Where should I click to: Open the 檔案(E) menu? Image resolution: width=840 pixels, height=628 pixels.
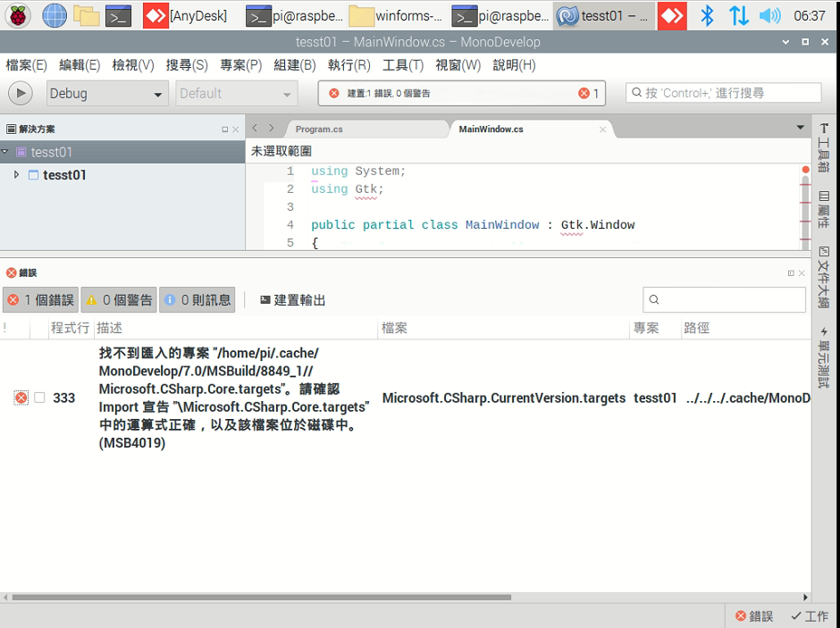tap(26, 65)
